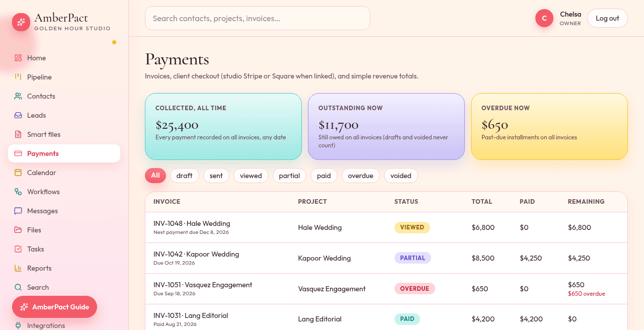Click the VIEWED status badge
The width and height of the screenshot is (644, 330).
pyautogui.click(x=412, y=227)
